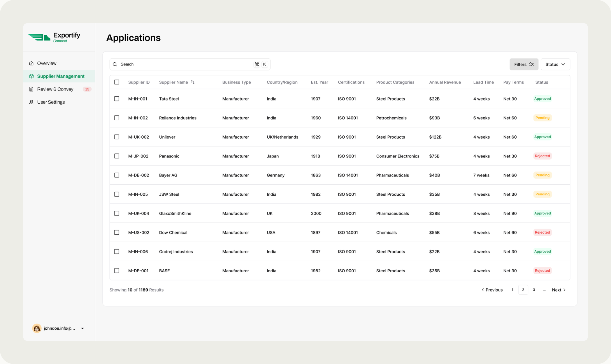The height and width of the screenshot is (364, 611).
Task: Check the box for Tata Steel
Action: point(117,99)
